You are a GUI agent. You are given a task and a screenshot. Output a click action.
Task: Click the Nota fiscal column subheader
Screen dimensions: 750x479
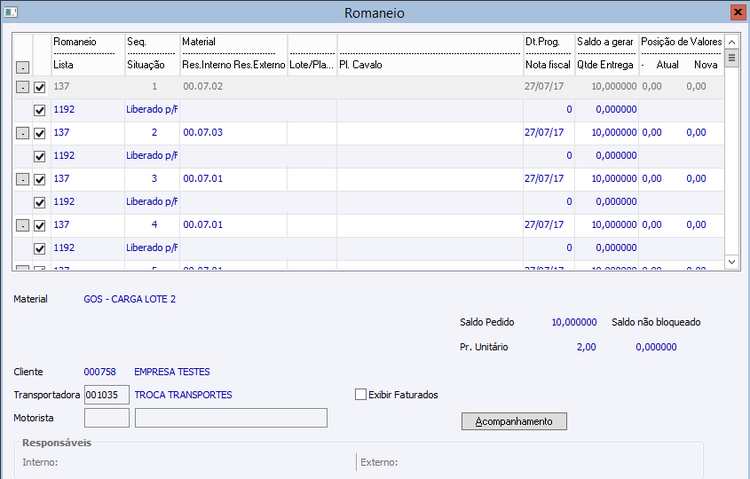coord(548,65)
